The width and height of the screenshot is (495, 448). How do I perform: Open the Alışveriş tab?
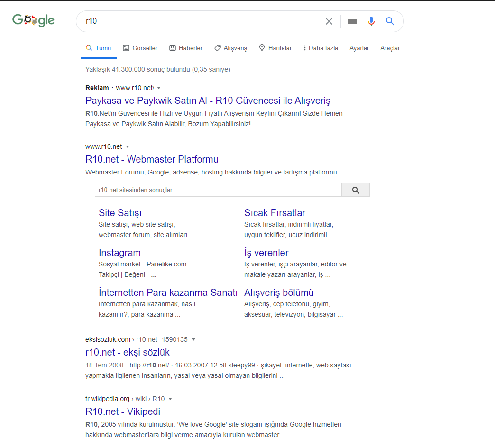(231, 48)
